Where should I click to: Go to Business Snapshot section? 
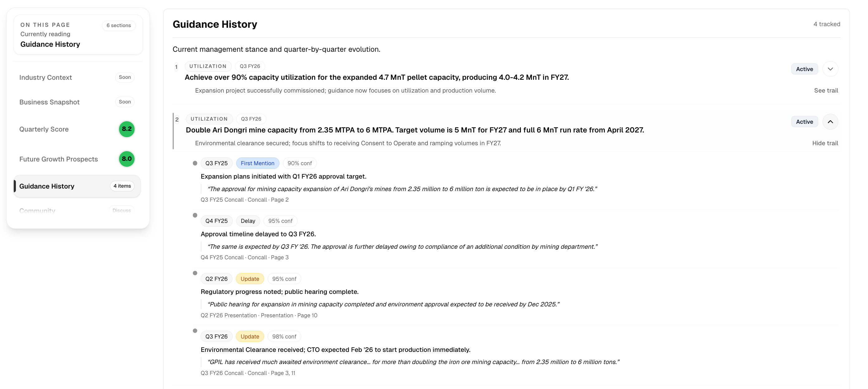(49, 102)
